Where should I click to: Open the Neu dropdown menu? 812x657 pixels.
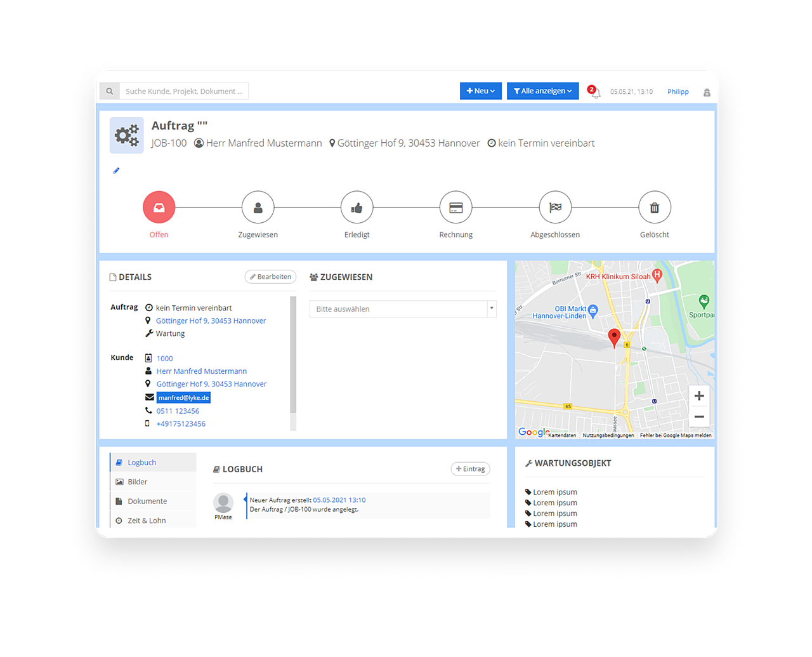[x=480, y=91]
